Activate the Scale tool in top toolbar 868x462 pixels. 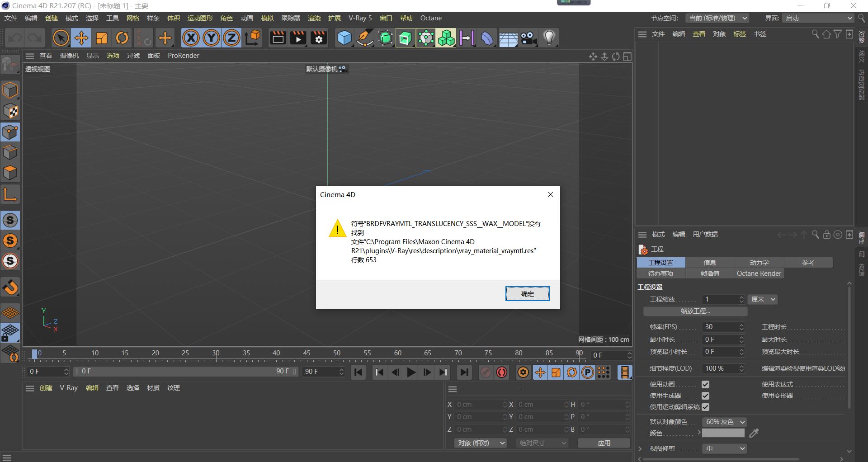pos(102,38)
